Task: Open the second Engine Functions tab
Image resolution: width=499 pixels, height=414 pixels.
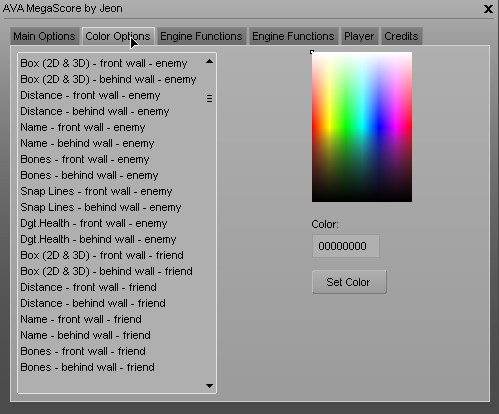Action: click(293, 36)
